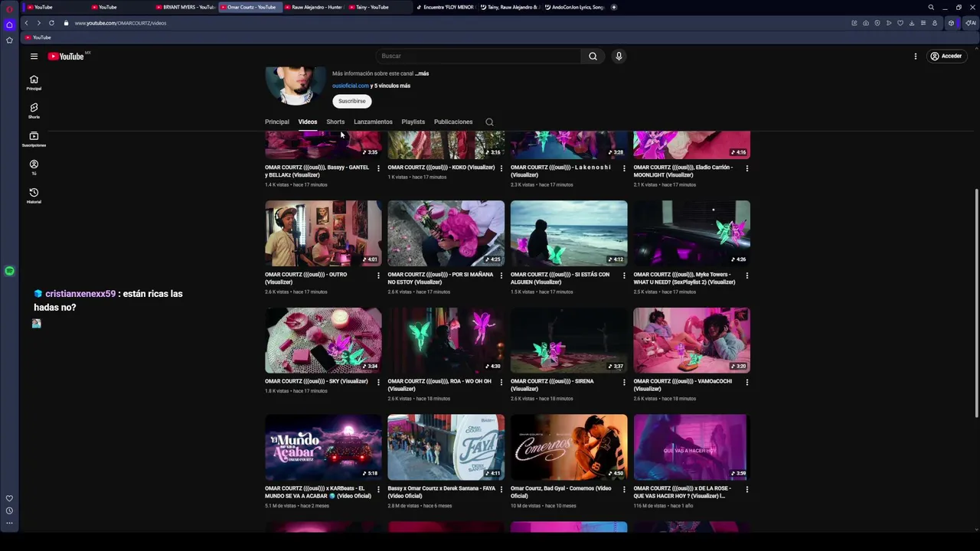Open options menu for WO OH OH video
980x551 pixels.
tap(501, 382)
